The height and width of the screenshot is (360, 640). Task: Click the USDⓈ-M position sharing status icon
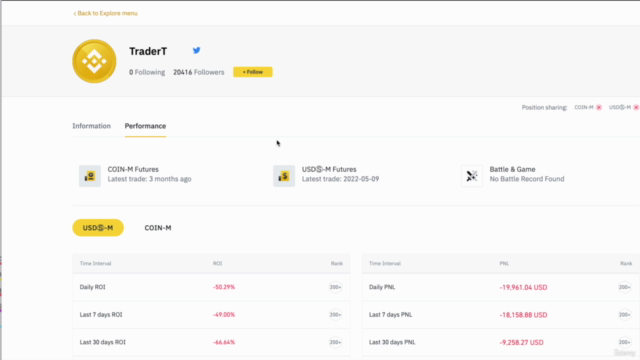point(636,107)
